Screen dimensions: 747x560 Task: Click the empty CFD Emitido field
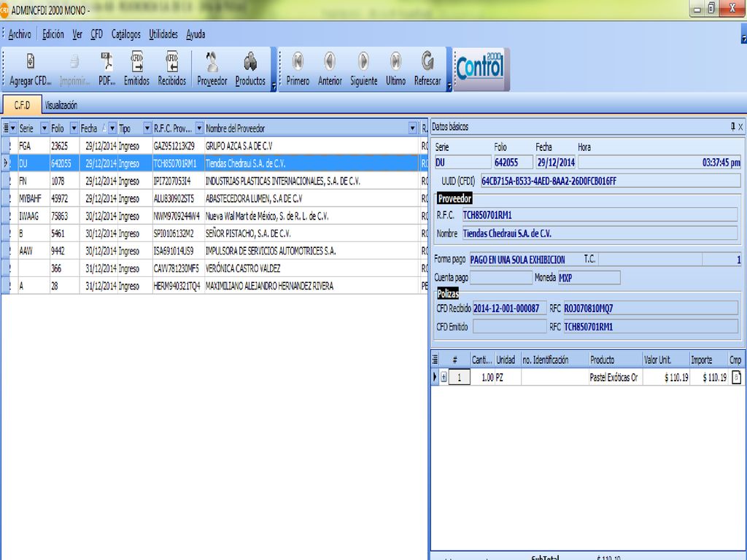[508, 327]
